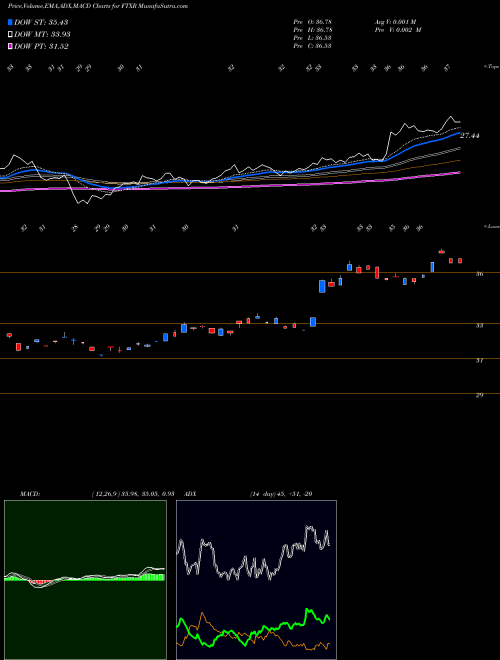Click the 27.44 value beside the EMA line
This screenshot has width=500, height=660.
[470, 136]
